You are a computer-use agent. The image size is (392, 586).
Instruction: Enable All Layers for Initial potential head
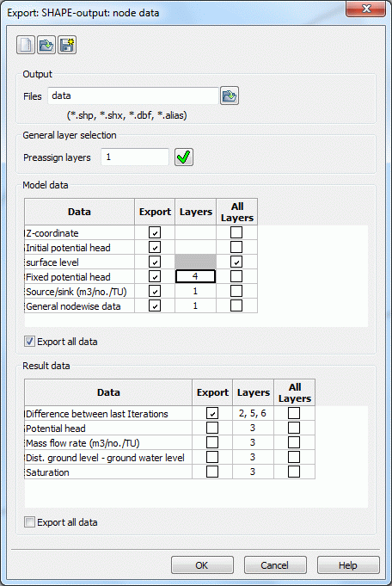click(x=236, y=247)
